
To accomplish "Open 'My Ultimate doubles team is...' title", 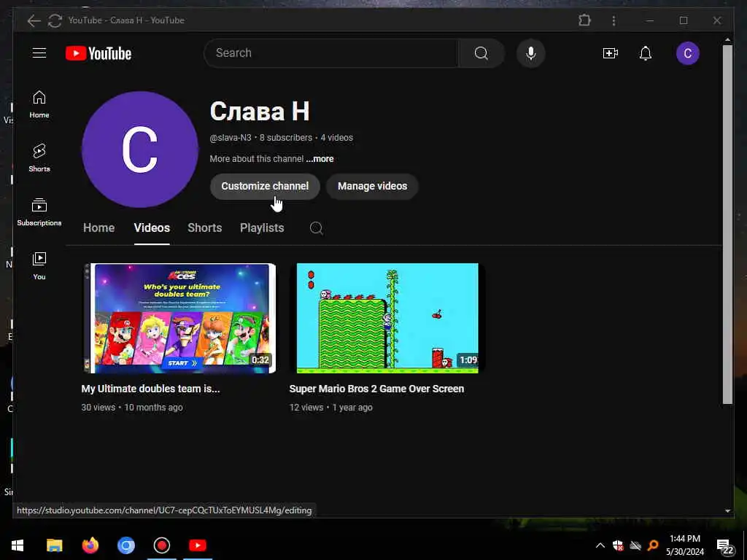I will coord(150,389).
